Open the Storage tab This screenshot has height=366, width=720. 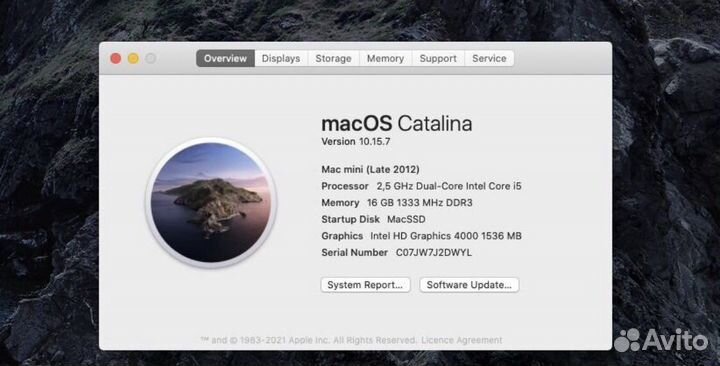point(333,58)
